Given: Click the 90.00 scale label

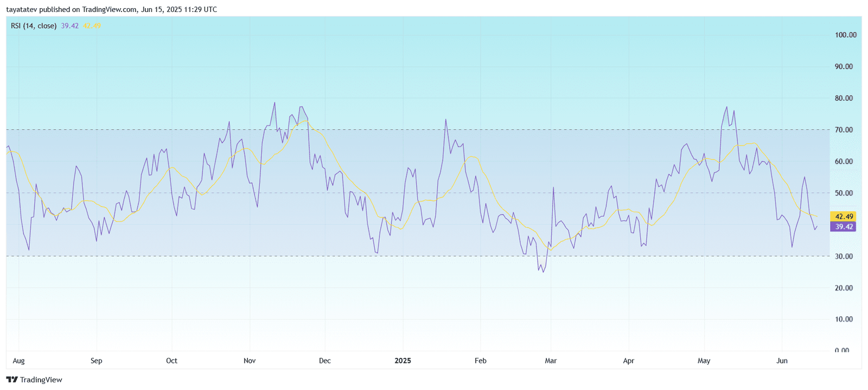Looking at the screenshot, I should pos(844,66).
